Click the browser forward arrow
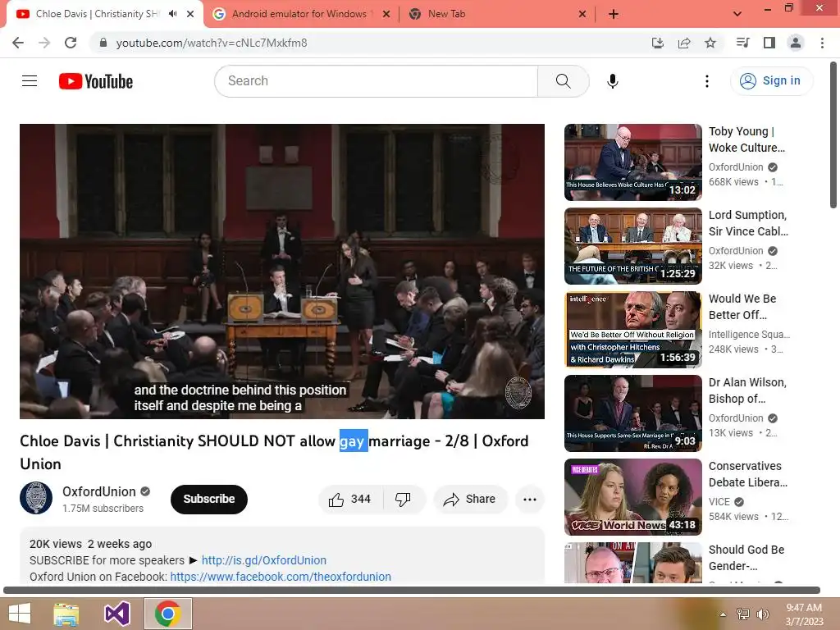Screen dimensions: 840x630 (x=44, y=43)
